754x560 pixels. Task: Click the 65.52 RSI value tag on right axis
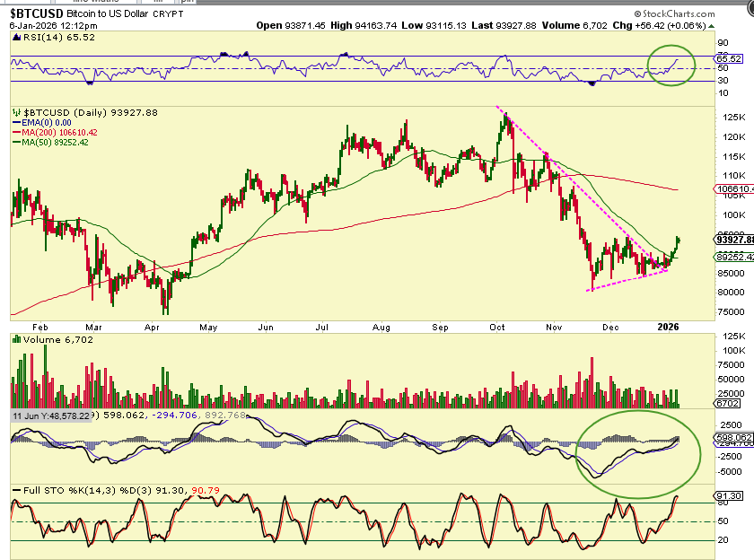[729, 58]
